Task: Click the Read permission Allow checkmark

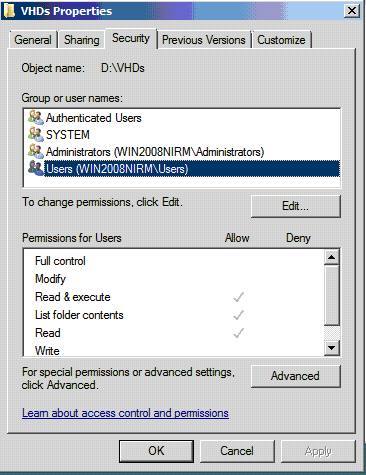Action: coord(238,333)
